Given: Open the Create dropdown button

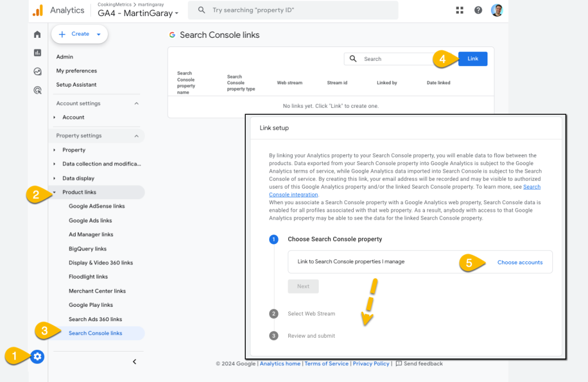Looking at the screenshot, I should click(x=79, y=34).
